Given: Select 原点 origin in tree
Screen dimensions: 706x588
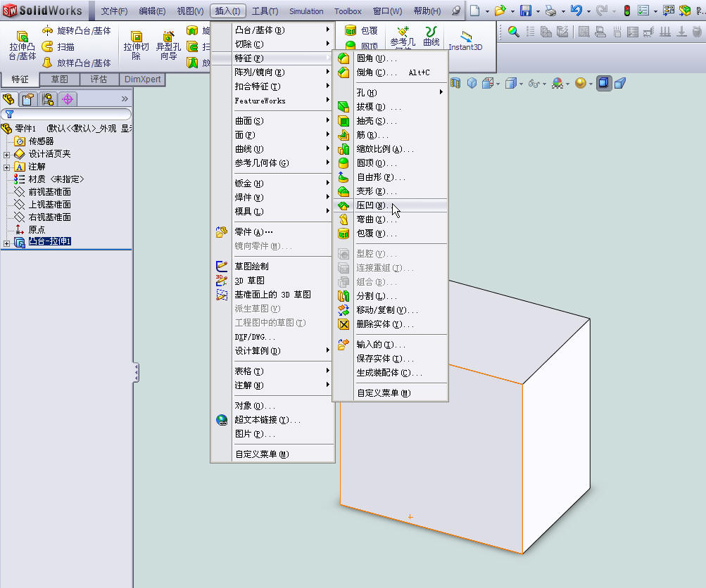Looking at the screenshot, I should coord(30,229).
